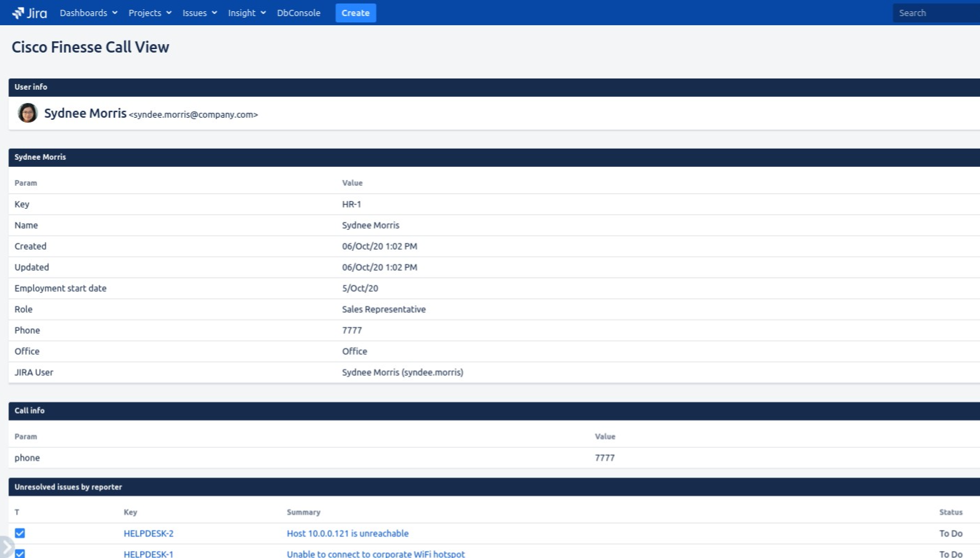Click the To Do status of HELPDESK-1
This screenshot has width=980, height=558.
[951, 554]
